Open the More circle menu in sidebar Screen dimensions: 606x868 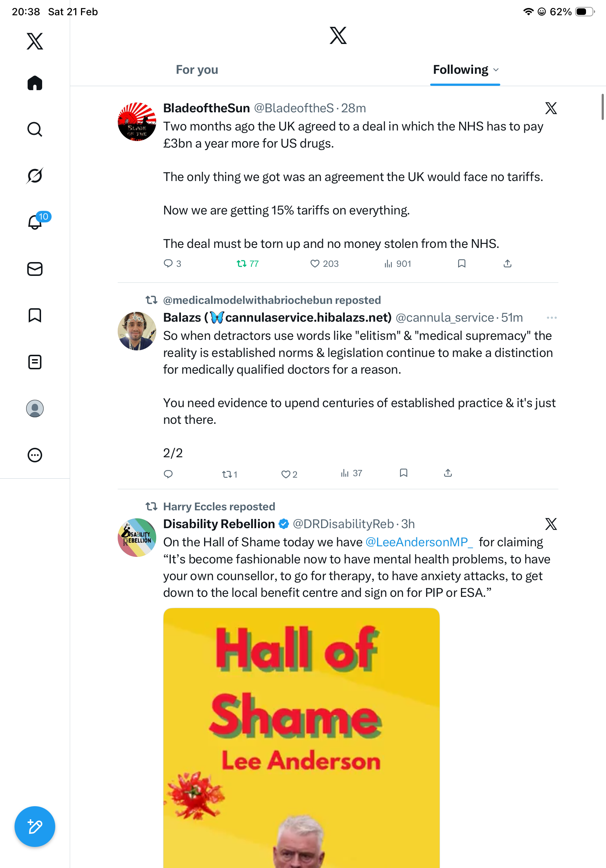coord(35,455)
